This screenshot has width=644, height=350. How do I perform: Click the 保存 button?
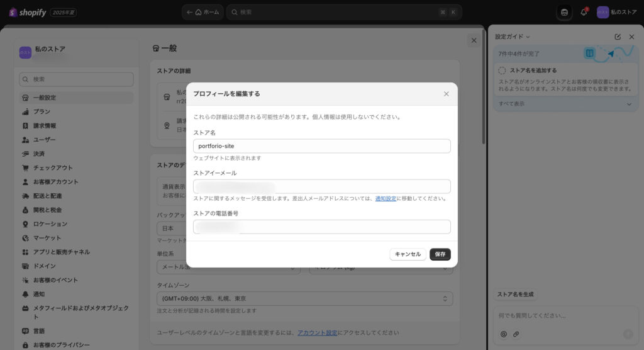tap(440, 254)
